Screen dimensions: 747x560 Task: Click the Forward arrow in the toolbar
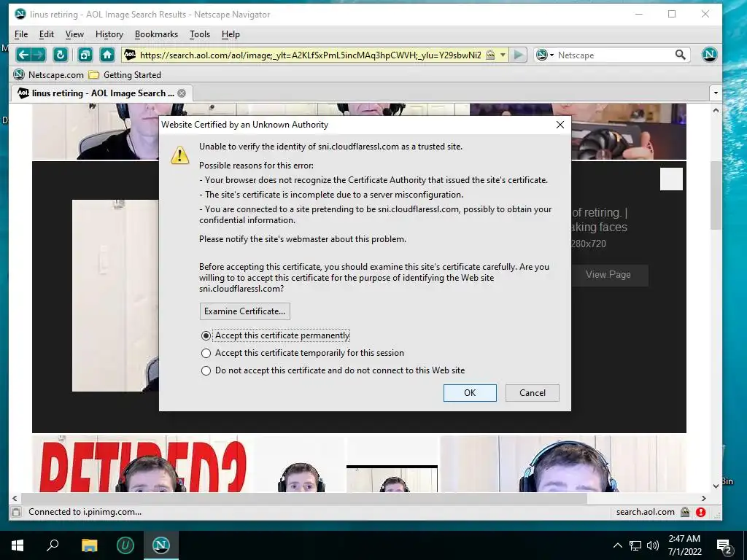click(39, 55)
